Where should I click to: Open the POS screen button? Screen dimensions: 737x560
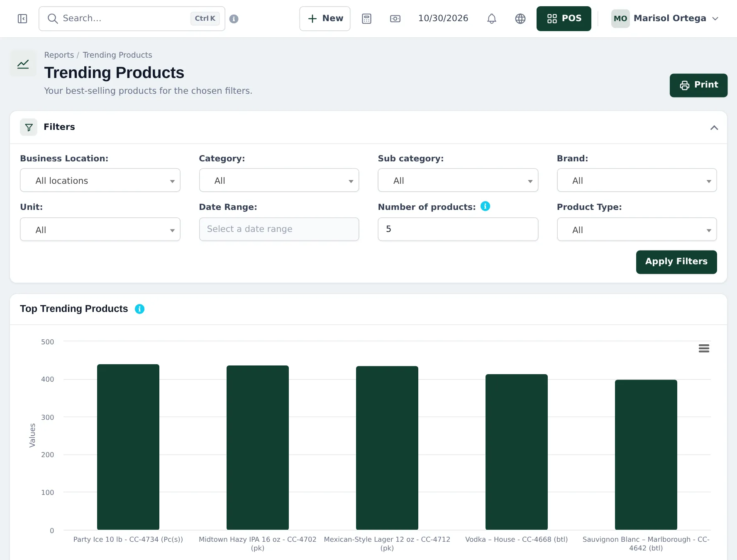[x=564, y=19]
